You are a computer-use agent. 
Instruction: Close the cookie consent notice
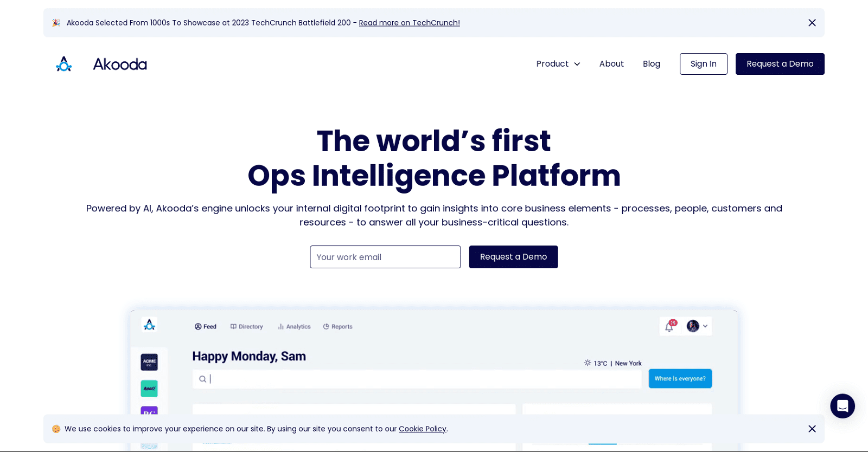pos(812,429)
